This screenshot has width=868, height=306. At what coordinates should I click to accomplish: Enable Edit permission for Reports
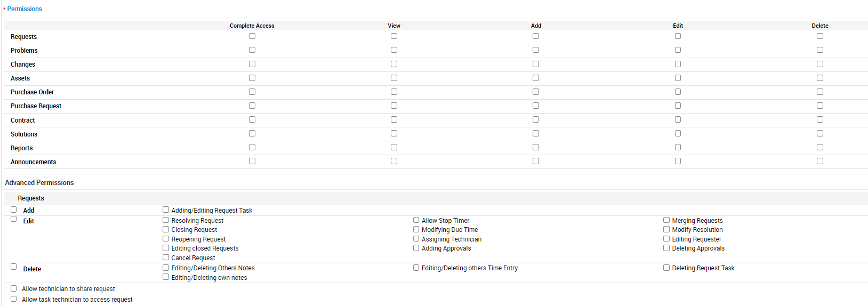pyautogui.click(x=678, y=147)
